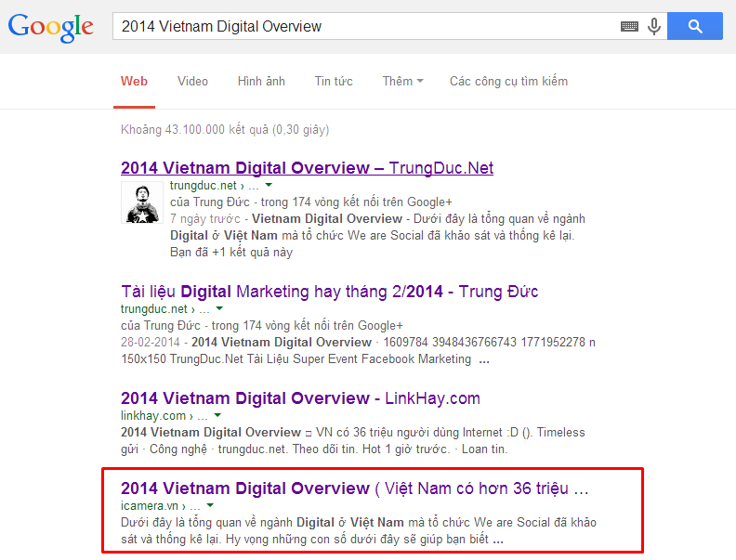Switch to the Web tab
This screenshot has width=736, height=560.
tap(134, 81)
